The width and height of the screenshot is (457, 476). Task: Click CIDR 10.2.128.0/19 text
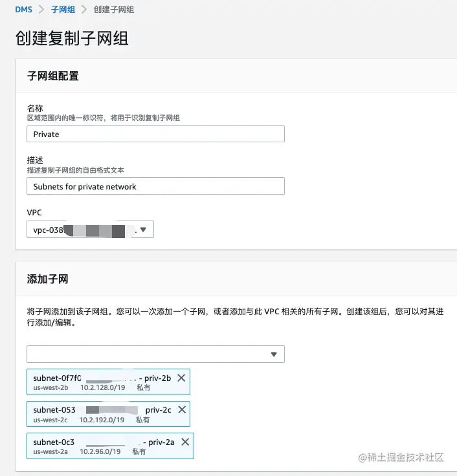103,387
